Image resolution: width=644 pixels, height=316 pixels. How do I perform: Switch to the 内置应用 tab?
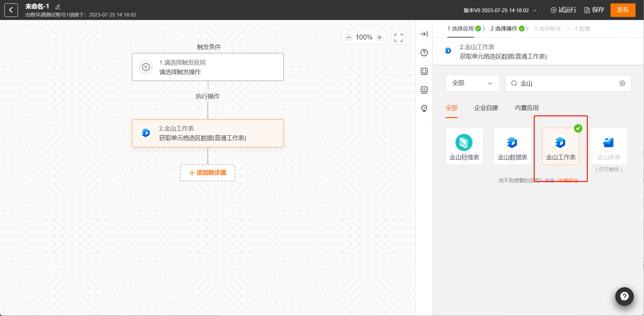(x=527, y=108)
